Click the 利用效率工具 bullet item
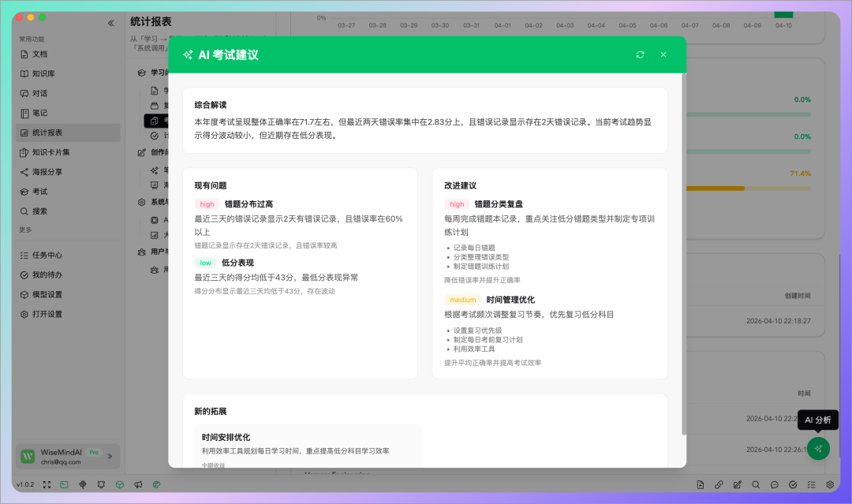The image size is (852, 504). click(x=474, y=349)
